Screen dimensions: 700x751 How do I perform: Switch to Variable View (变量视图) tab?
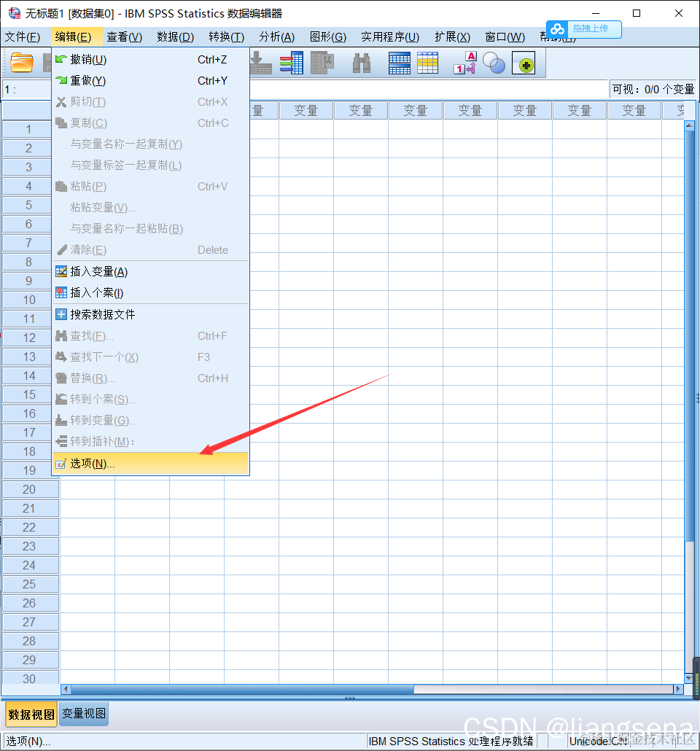click(84, 714)
